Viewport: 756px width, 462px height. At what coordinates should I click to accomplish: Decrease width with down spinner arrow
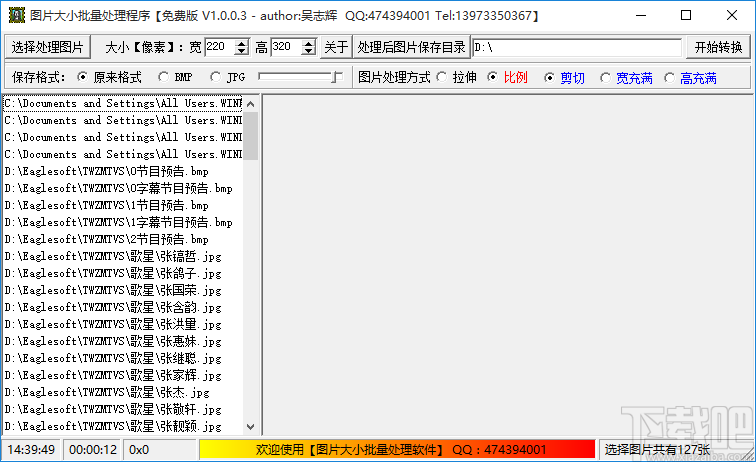coord(242,51)
